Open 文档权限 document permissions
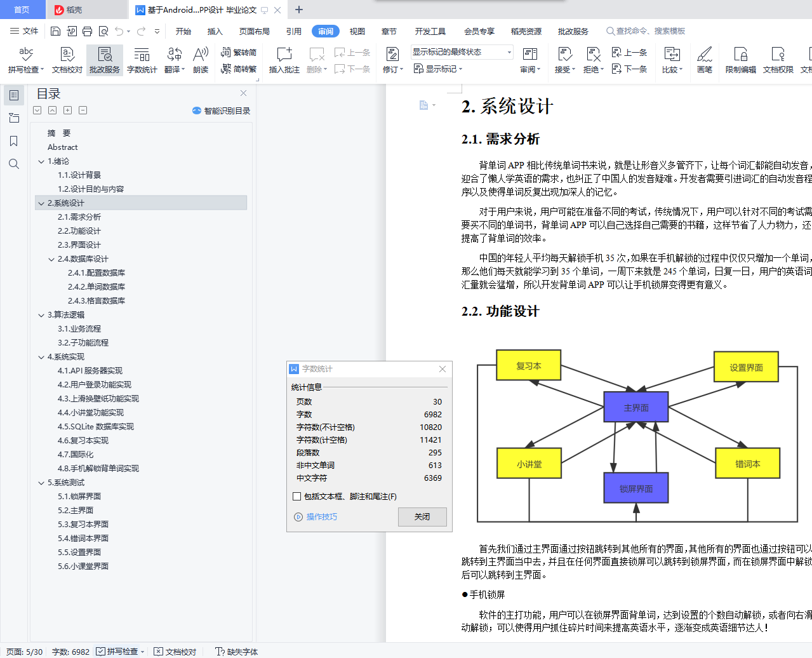 [778, 60]
